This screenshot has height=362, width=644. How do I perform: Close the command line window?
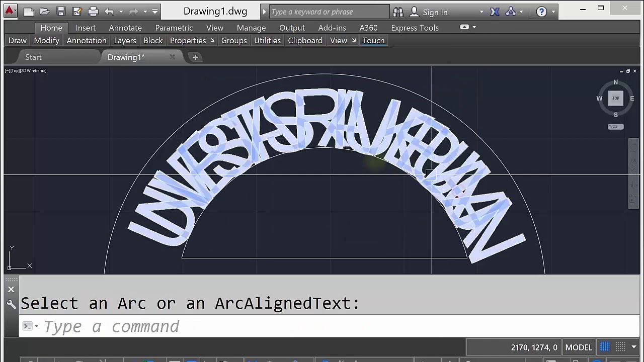11,290
